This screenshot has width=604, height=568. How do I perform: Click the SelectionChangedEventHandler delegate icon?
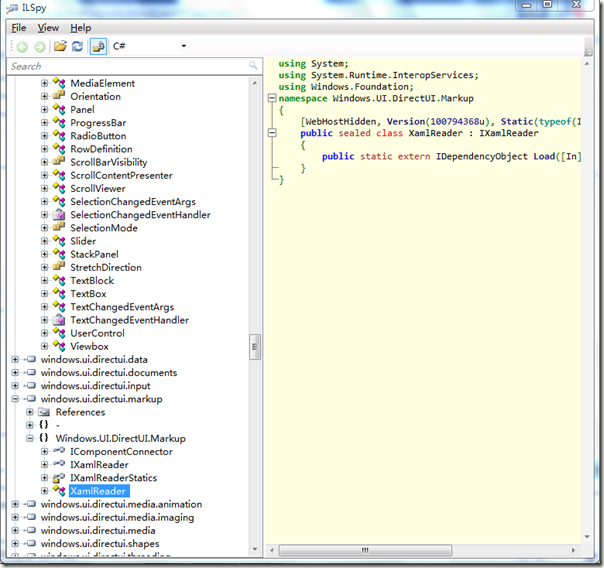coord(59,214)
